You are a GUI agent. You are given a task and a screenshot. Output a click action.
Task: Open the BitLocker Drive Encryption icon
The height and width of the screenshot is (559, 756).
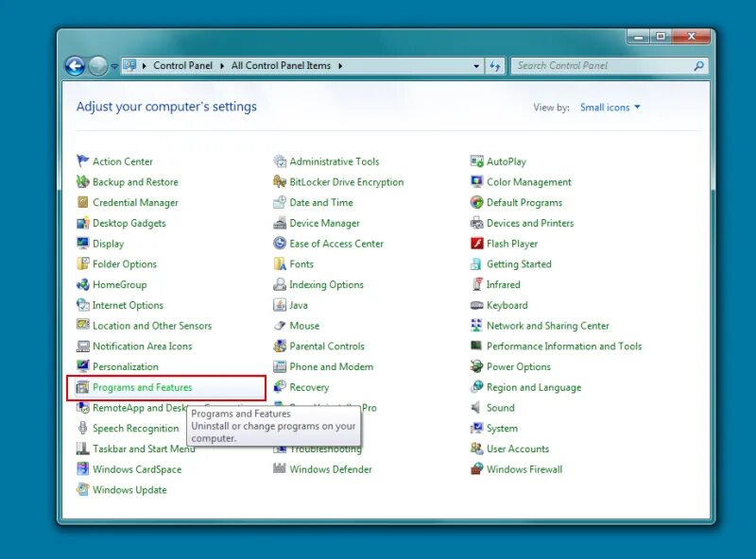tap(280, 181)
